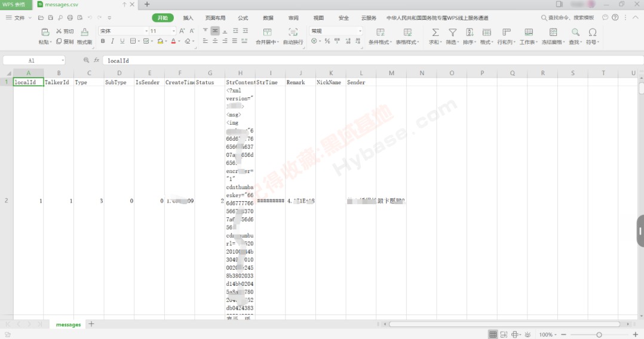Click the Name Box showing A1
This screenshot has width=644, height=339.
tap(34, 60)
